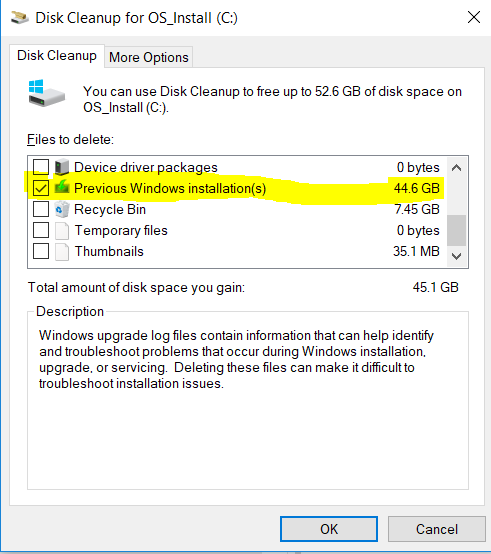This screenshot has width=491, height=554.
Task: Click the Windows drive icon
Action: click(46, 93)
